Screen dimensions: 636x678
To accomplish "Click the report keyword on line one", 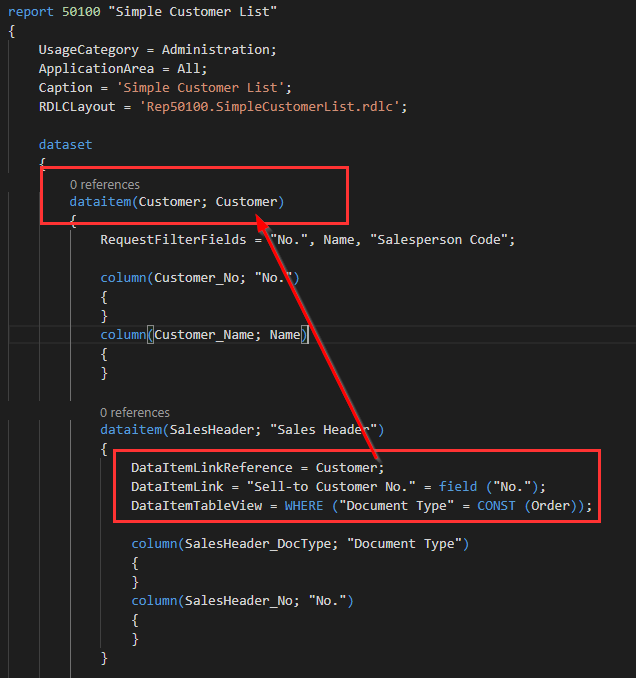I will [x=31, y=12].
